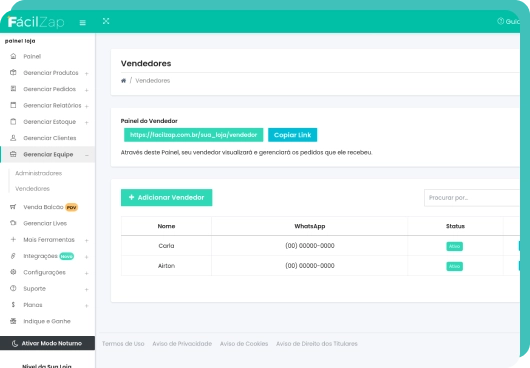Open Indique e Ganhe menu item
The image size is (530, 368).
point(47,321)
